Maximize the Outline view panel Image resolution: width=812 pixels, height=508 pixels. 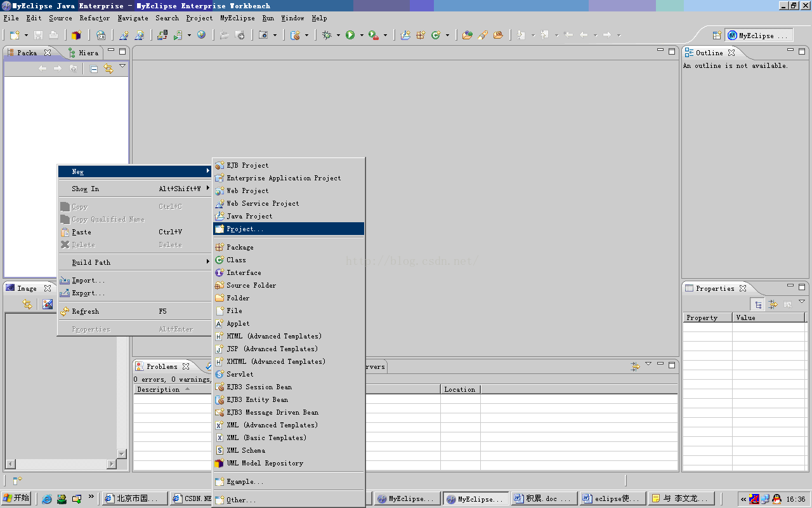pyautogui.click(x=802, y=51)
